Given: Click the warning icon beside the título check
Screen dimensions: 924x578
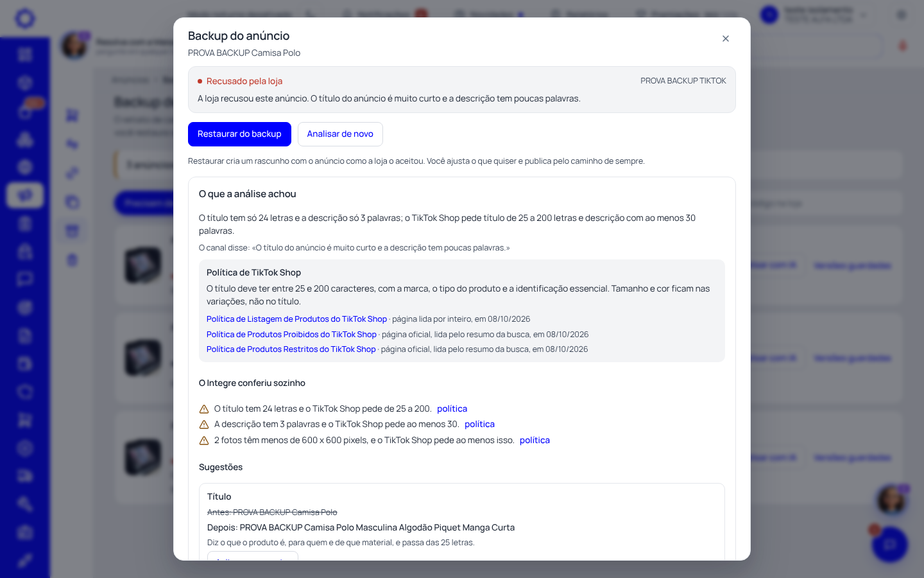Looking at the screenshot, I should coord(204,409).
